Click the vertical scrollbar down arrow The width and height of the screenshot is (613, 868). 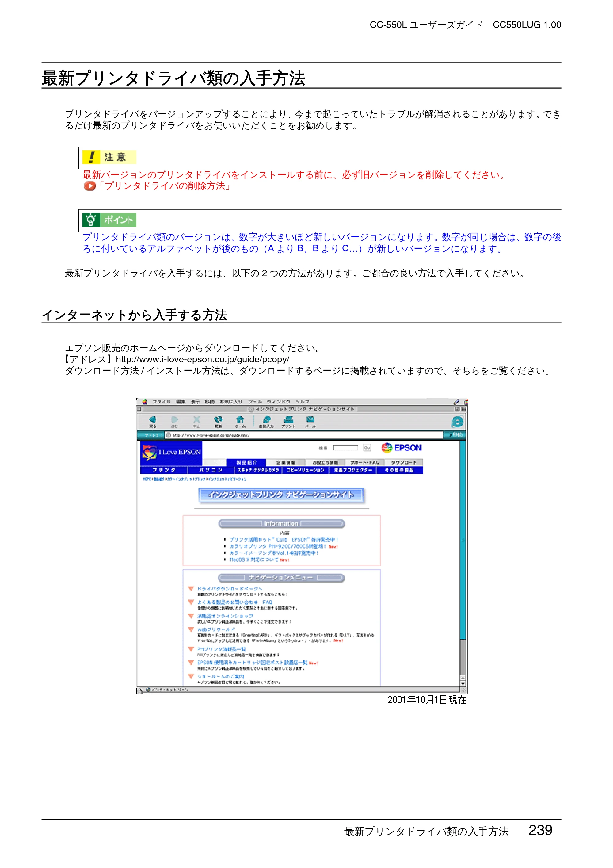(x=463, y=683)
